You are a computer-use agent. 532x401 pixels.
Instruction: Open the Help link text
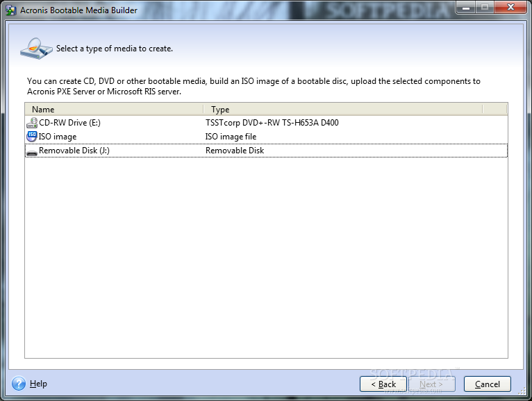tap(38, 384)
